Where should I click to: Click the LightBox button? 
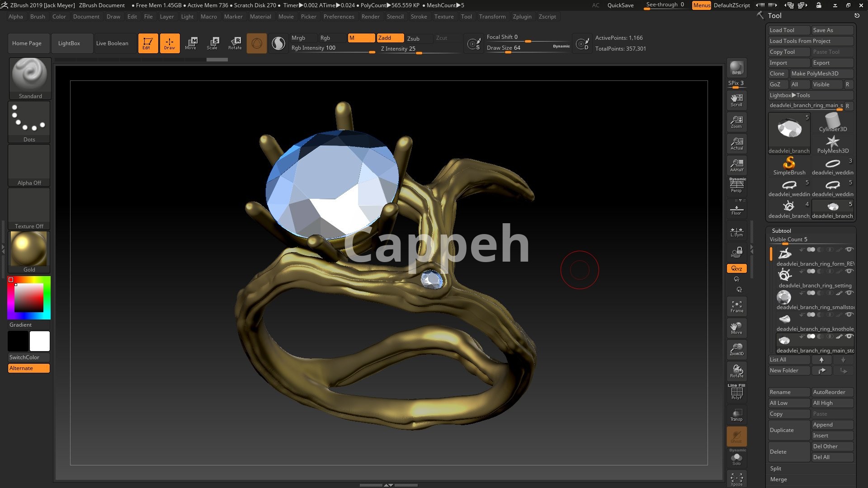click(69, 43)
